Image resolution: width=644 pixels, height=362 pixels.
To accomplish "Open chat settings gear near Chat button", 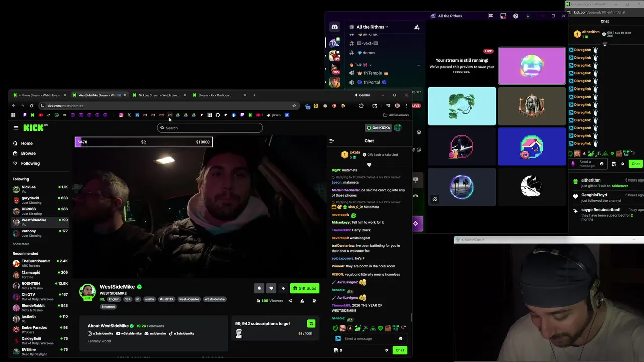I will click(x=387, y=350).
